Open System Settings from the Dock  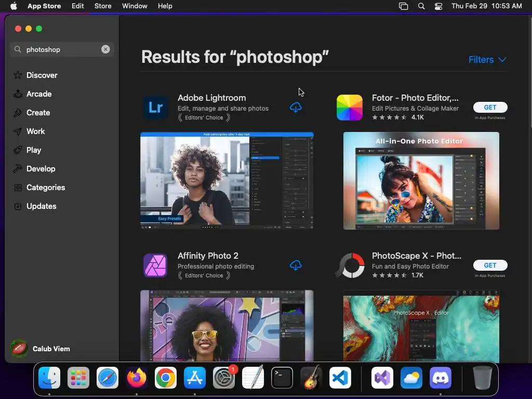[224, 378]
